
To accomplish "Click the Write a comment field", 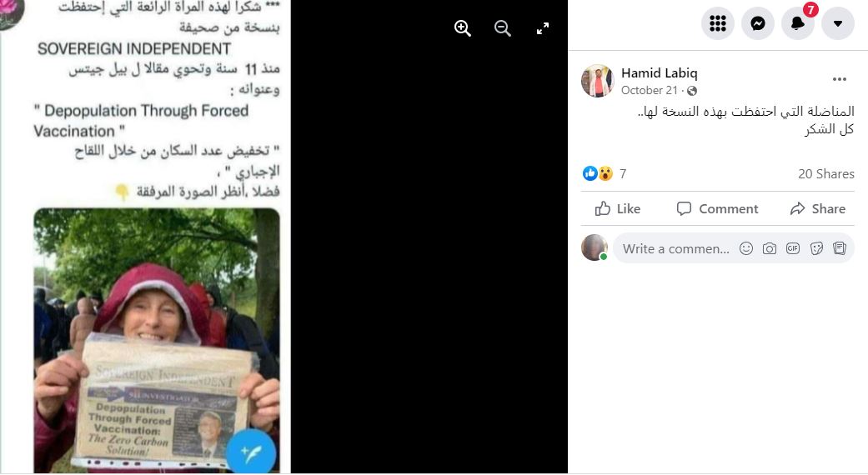I will (675, 249).
